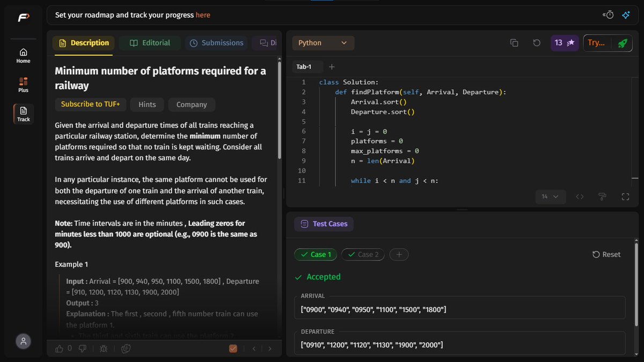Image resolution: width=644 pixels, height=362 pixels.
Task: Report a bug with the bug icon
Action: (104, 349)
